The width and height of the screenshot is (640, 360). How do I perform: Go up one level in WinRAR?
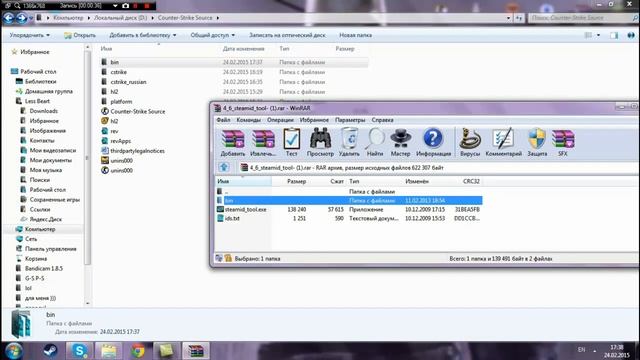click(224, 167)
